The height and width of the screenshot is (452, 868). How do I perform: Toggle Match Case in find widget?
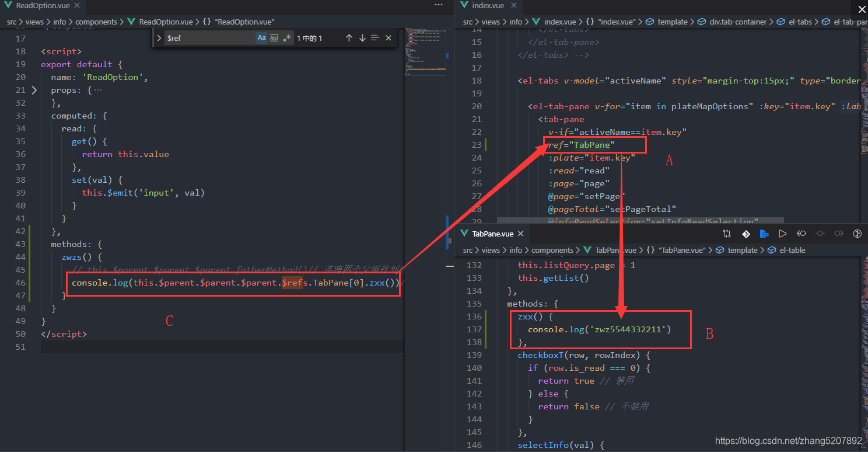click(x=261, y=38)
